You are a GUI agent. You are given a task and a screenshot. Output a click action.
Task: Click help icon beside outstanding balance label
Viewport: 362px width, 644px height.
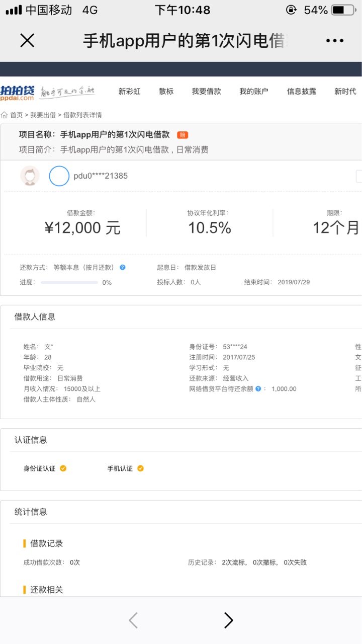tap(258, 389)
